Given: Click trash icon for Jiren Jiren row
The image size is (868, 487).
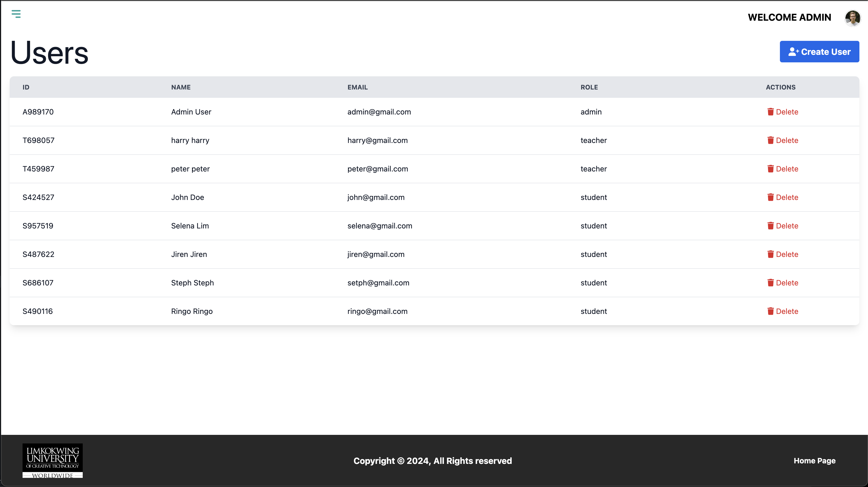Looking at the screenshot, I should 770,254.
